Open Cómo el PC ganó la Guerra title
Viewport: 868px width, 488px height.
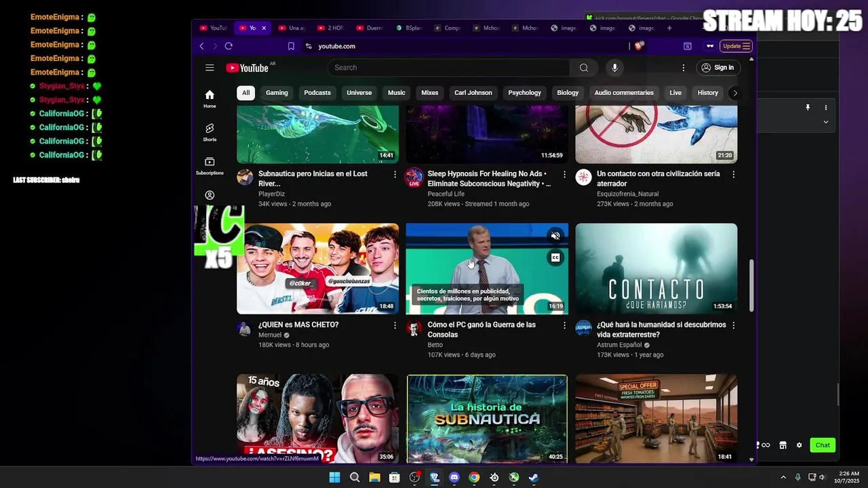(x=481, y=329)
